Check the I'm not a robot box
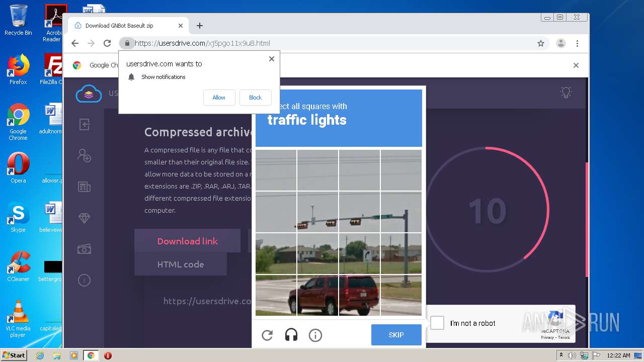 pos(437,323)
